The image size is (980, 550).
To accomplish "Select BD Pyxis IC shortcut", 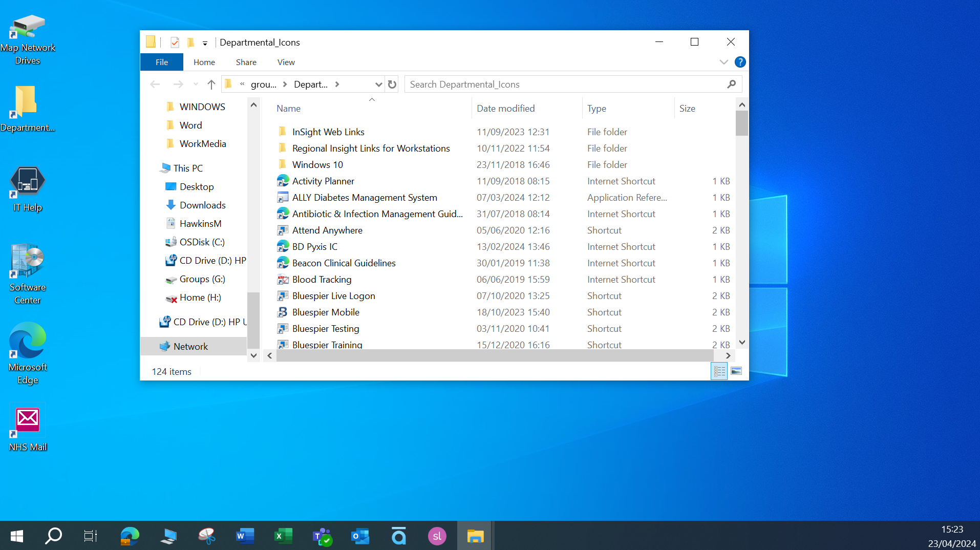I will (x=315, y=247).
